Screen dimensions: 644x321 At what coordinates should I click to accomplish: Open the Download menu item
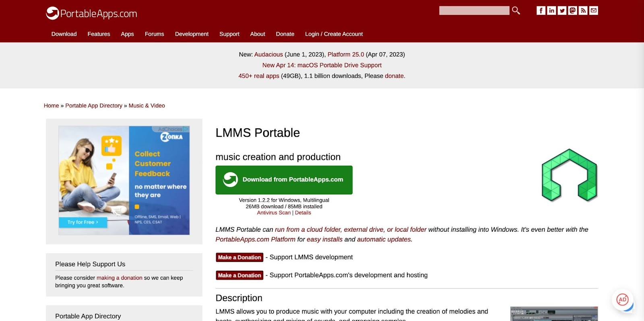[x=64, y=34]
